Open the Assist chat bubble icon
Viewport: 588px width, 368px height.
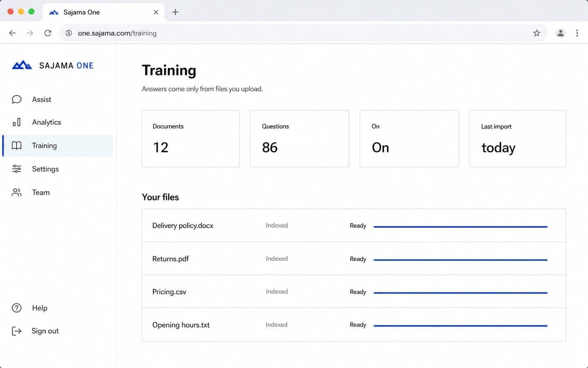pyautogui.click(x=17, y=99)
